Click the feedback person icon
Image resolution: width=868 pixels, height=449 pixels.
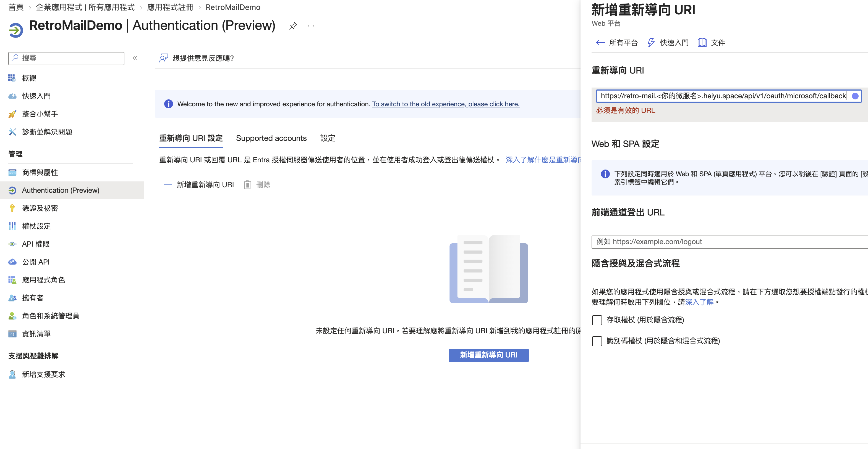(x=163, y=58)
